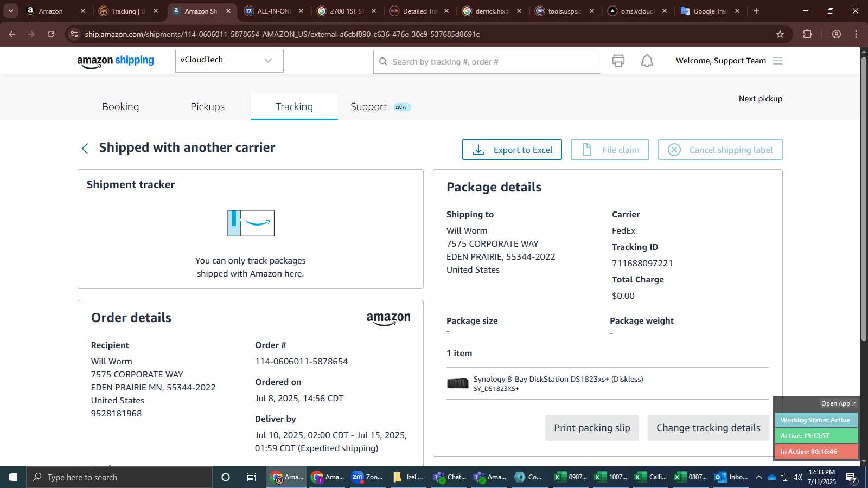Click Next pickup text
This screenshot has width=868, height=488.
point(760,99)
